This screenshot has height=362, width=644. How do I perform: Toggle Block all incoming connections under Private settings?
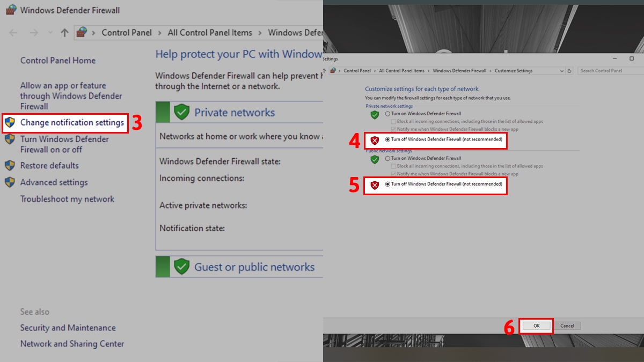click(x=393, y=122)
